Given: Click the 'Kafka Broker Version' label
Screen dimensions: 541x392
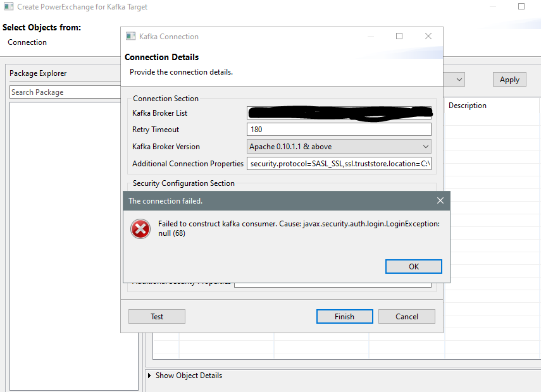Looking at the screenshot, I should tap(166, 147).
